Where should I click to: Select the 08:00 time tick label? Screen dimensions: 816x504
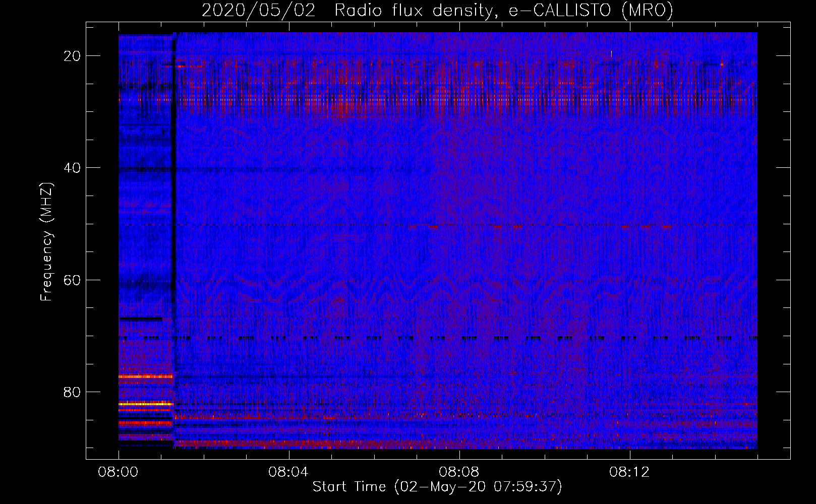point(119,472)
